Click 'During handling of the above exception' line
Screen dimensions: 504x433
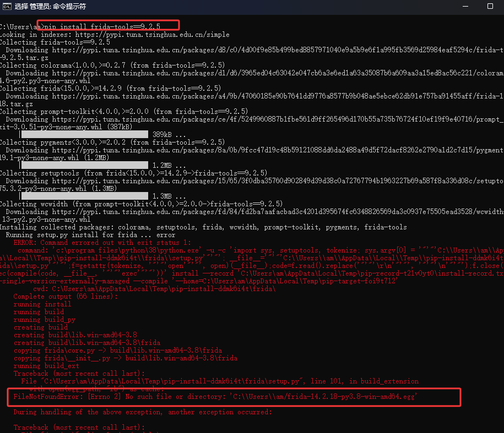(143, 412)
